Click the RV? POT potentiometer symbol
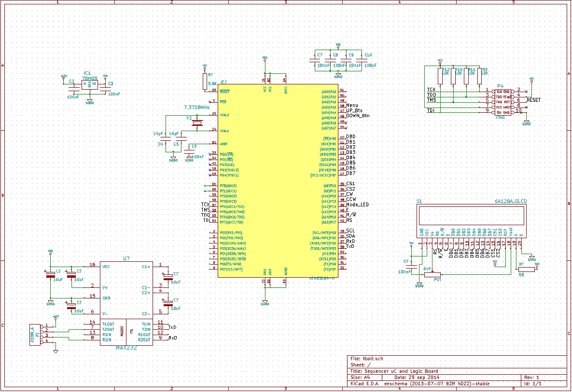The height and width of the screenshot is (392, 572). 432,275
